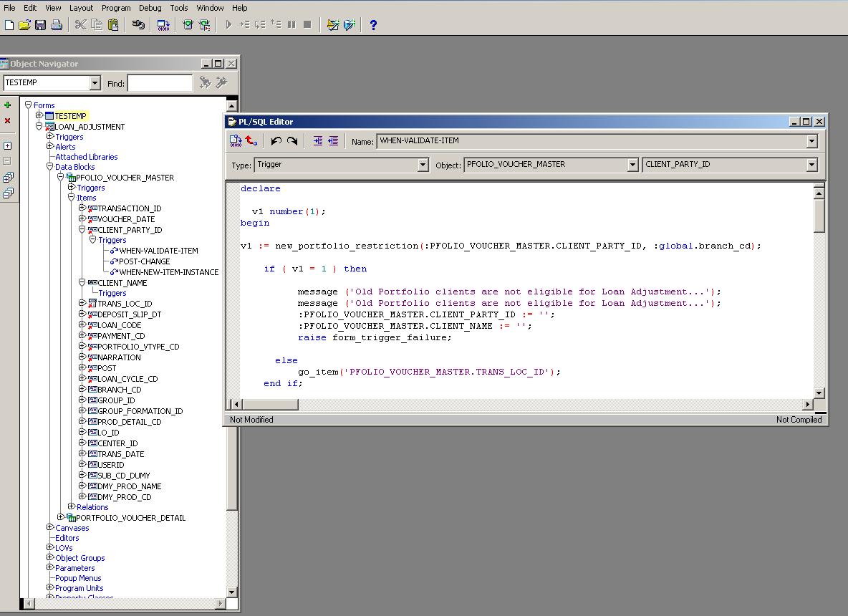Click the Revert icon in PL/SQL Editor
848x616 pixels.
(x=251, y=141)
